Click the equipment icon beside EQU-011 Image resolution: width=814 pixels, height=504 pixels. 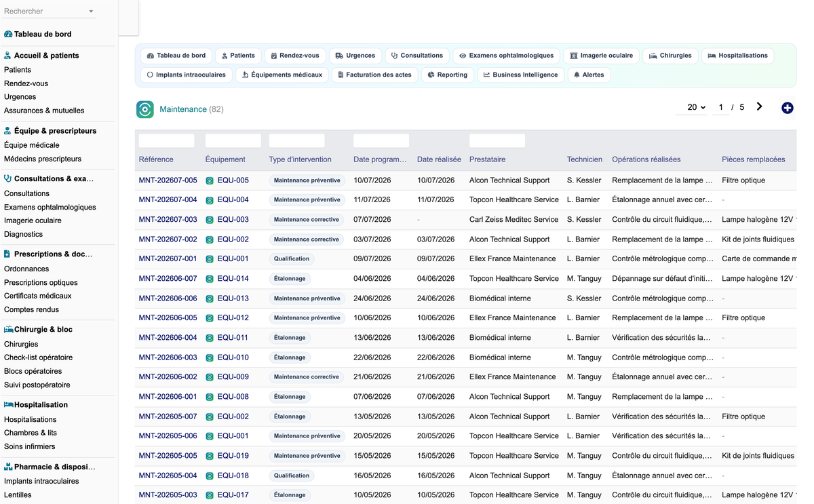pyautogui.click(x=210, y=338)
